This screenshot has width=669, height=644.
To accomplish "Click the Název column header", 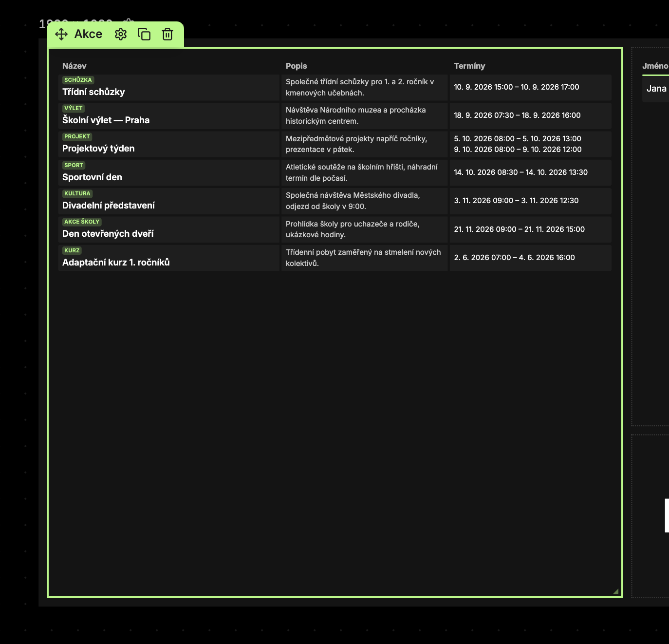I will 74,66.
